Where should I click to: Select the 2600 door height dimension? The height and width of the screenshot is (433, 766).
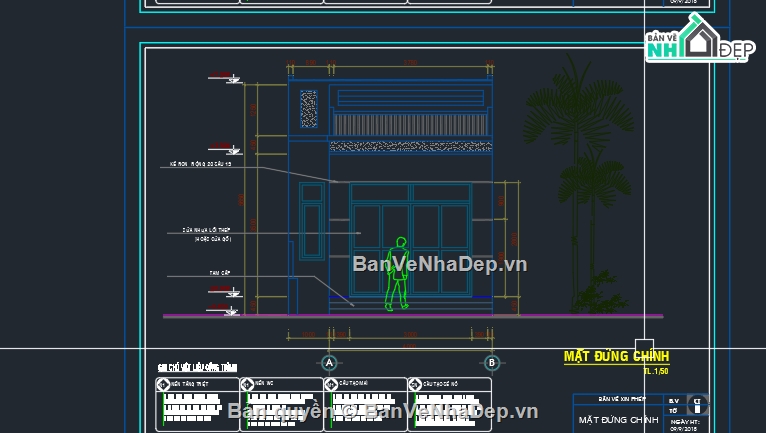click(514, 239)
